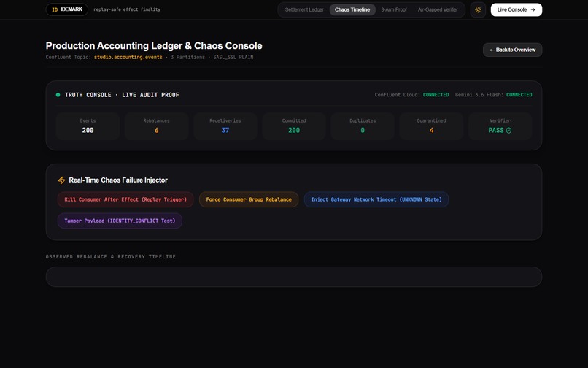Screen dimensions: 588x368
Task: Click Tamper Payload IDENTITY_CONFLICT Test button
Action: [x=120, y=221]
